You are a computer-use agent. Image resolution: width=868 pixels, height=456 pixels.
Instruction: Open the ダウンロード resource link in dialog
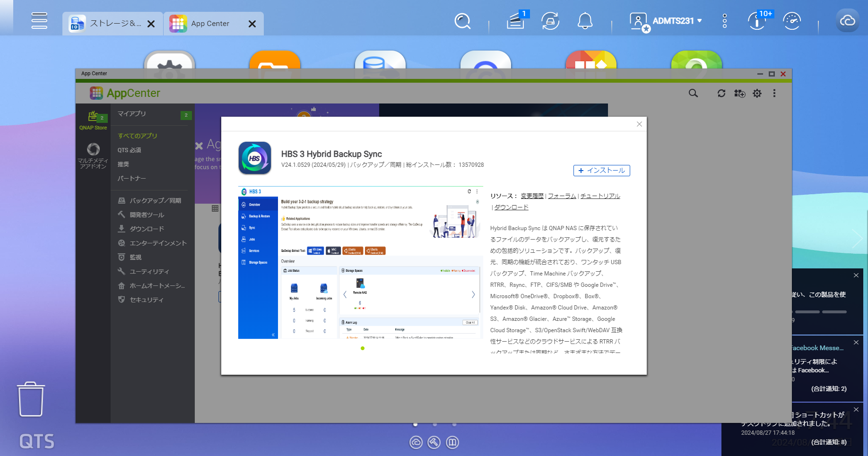coord(512,207)
